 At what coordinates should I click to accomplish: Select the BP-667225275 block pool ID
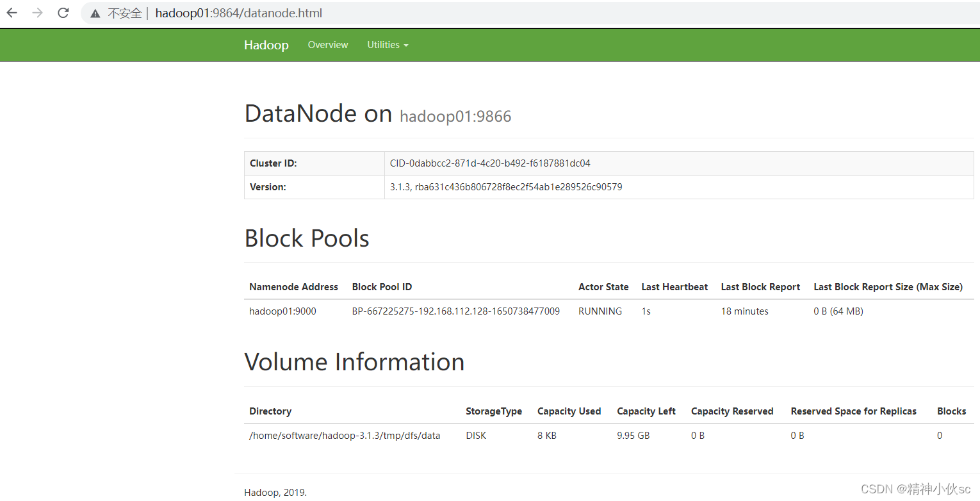coord(456,311)
